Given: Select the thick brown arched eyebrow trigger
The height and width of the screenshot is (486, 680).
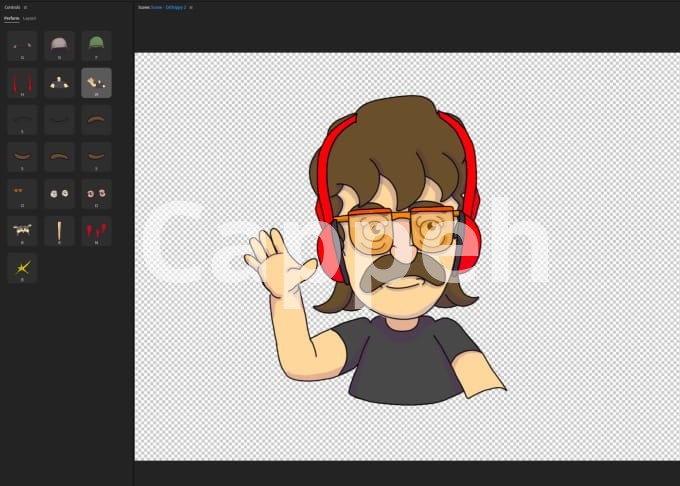Looking at the screenshot, I should tap(96, 119).
